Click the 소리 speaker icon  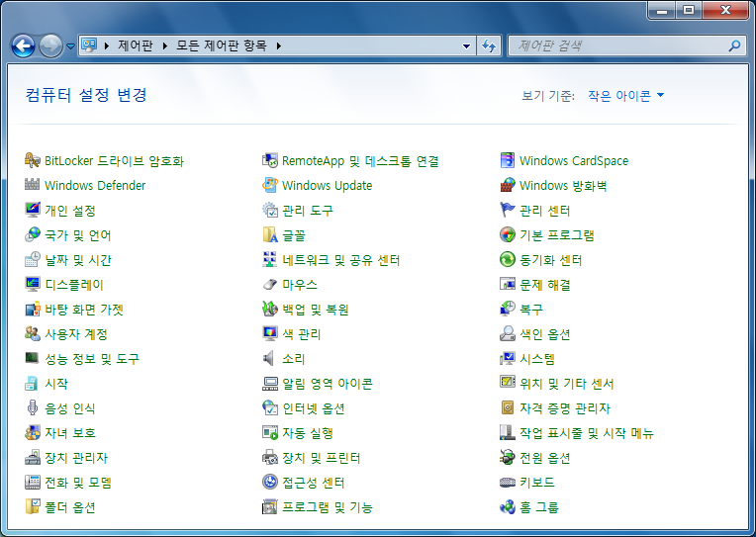tap(270, 359)
